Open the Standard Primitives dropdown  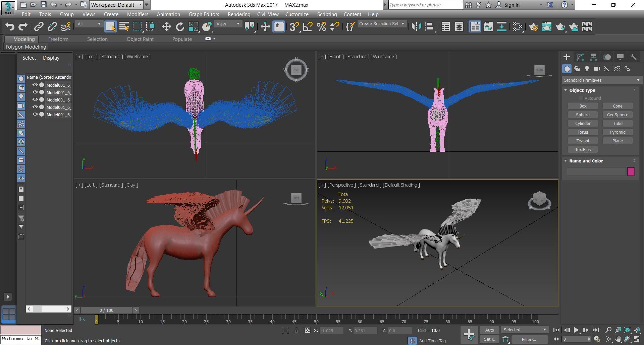[602, 80]
